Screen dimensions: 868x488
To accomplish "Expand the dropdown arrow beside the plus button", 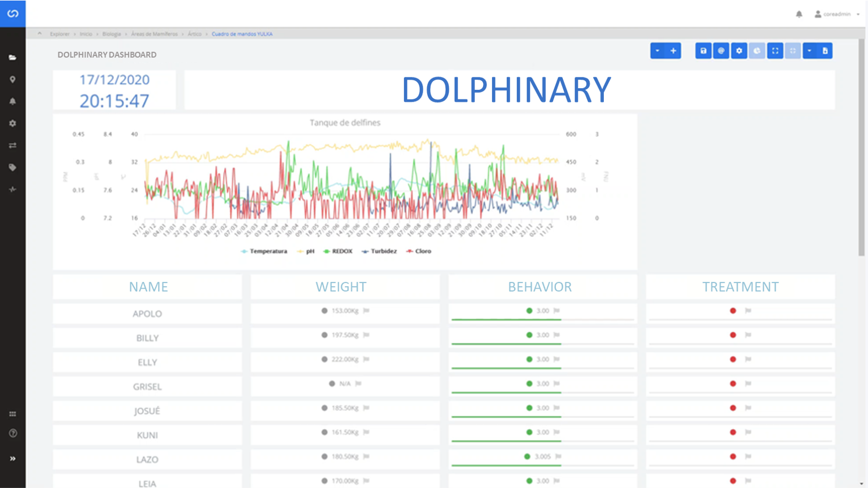I will (657, 51).
